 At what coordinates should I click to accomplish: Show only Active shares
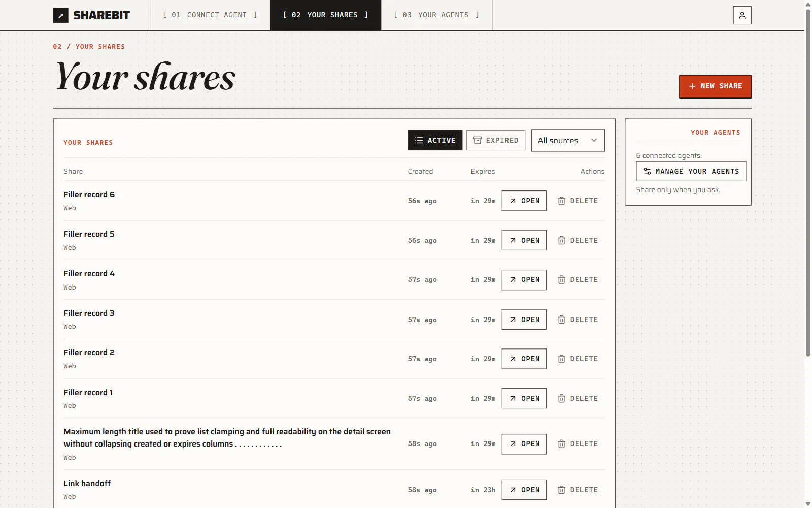[435, 140]
